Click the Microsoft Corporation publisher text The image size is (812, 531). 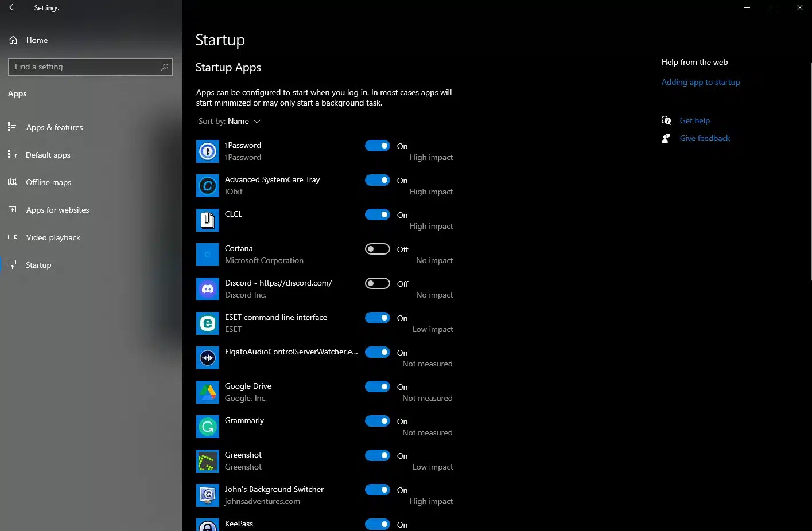[264, 260]
